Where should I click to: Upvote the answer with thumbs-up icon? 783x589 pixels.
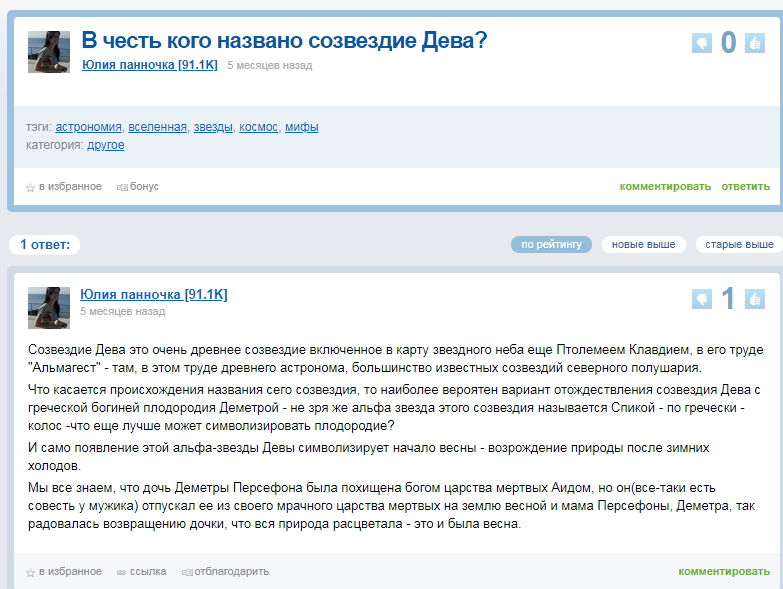[x=755, y=299]
